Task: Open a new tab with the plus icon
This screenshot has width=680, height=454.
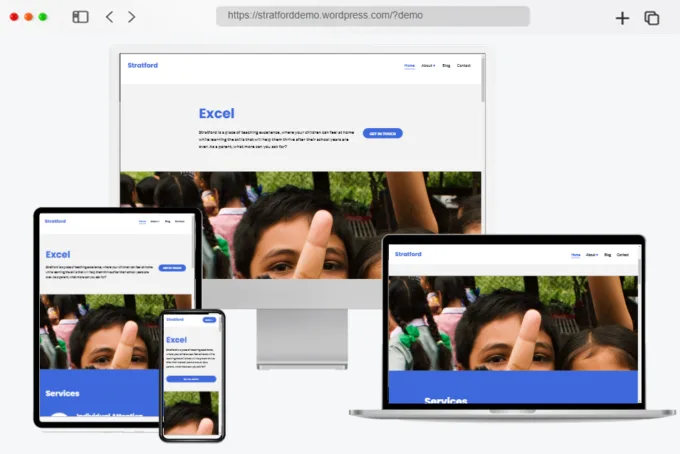Action: coord(622,17)
